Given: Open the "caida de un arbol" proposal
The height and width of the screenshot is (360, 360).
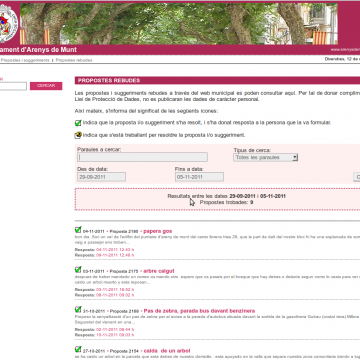Looking at the screenshot, I should (x=167, y=351).
